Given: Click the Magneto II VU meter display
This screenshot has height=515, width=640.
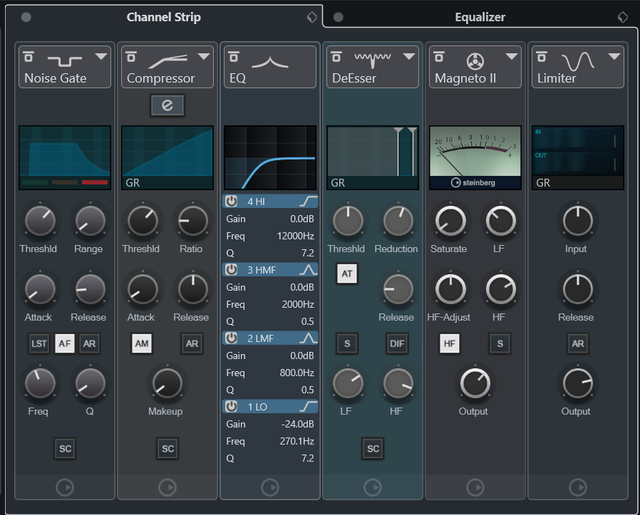Looking at the screenshot, I should click(475, 158).
